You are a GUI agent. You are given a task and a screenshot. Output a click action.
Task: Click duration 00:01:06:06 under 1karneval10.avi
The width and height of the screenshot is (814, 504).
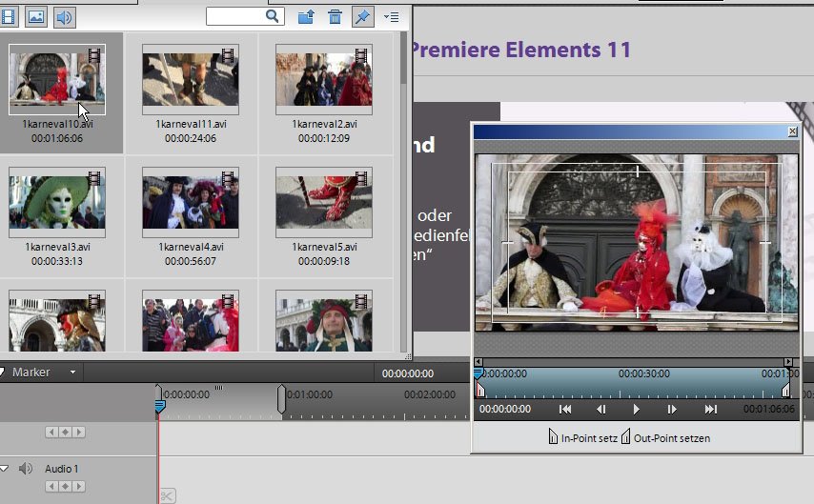(57, 138)
